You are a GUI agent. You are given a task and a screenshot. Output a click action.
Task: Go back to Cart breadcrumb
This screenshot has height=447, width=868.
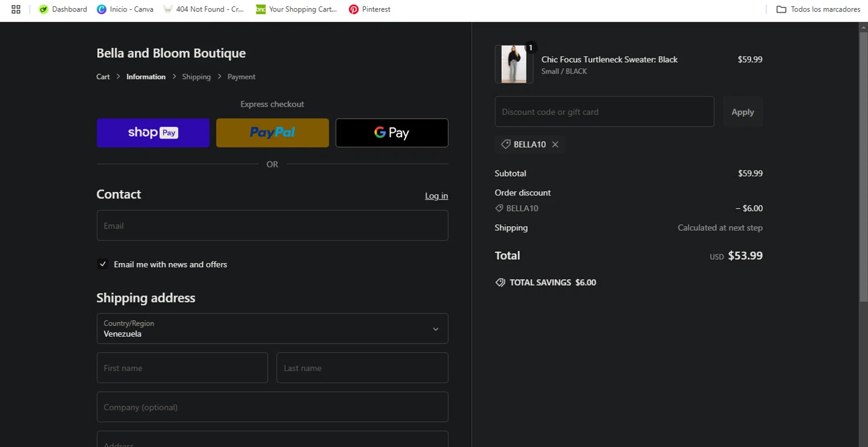pyautogui.click(x=103, y=77)
